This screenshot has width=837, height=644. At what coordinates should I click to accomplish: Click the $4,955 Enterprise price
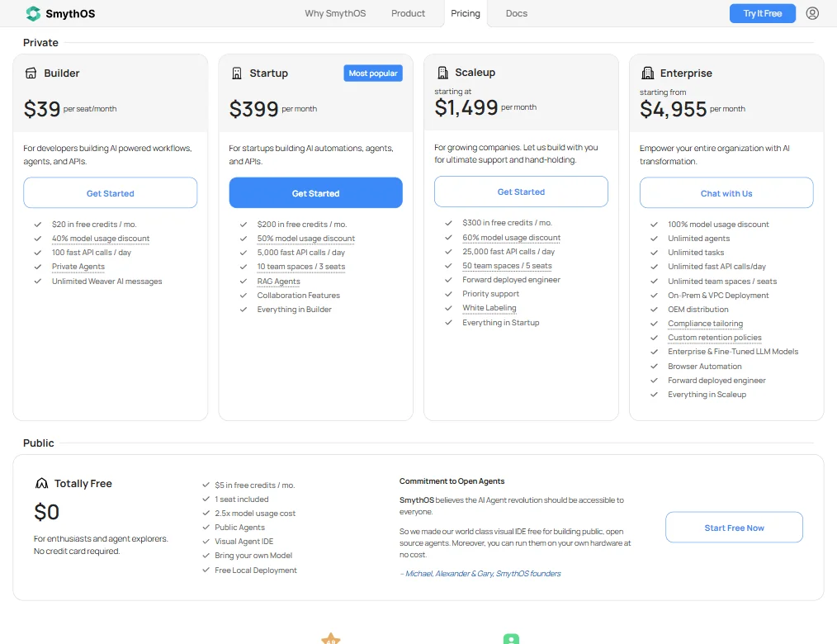673,109
